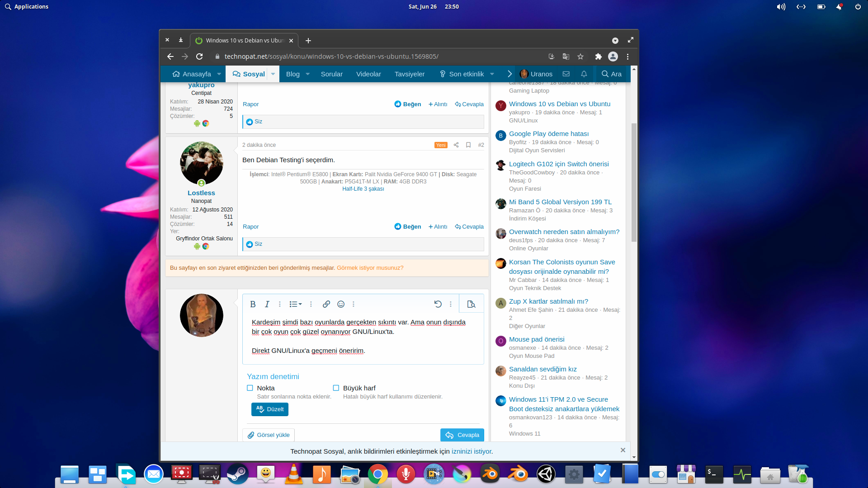The height and width of the screenshot is (488, 868).
Task: Open the 'Google Play ödeme hatası' thread link
Action: click(x=548, y=134)
